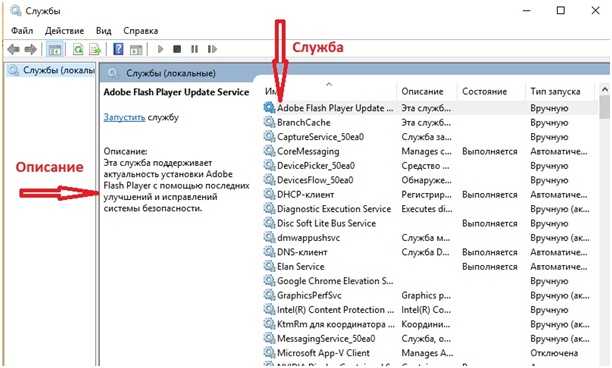
Task: Click the scrollbar up arrow in services list
Action: click(605, 89)
